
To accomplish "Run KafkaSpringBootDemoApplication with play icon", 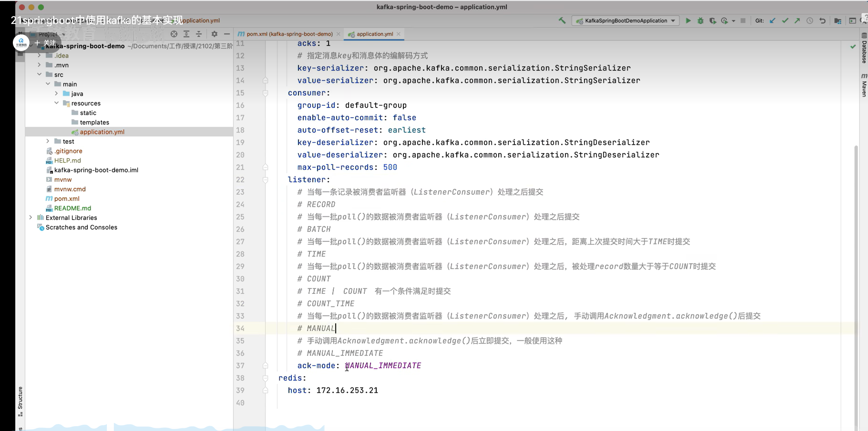I will pos(688,20).
